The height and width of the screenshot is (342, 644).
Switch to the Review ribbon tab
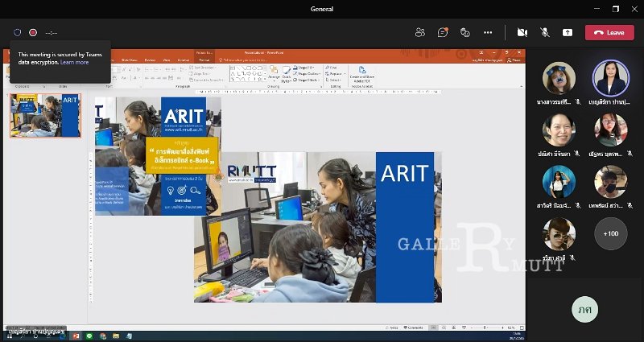coord(150,60)
